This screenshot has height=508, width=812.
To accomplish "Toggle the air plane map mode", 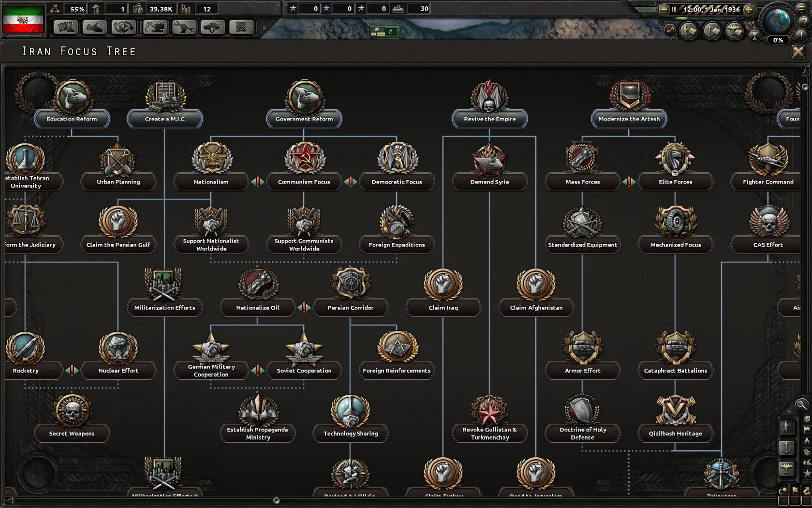I will (787, 468).
